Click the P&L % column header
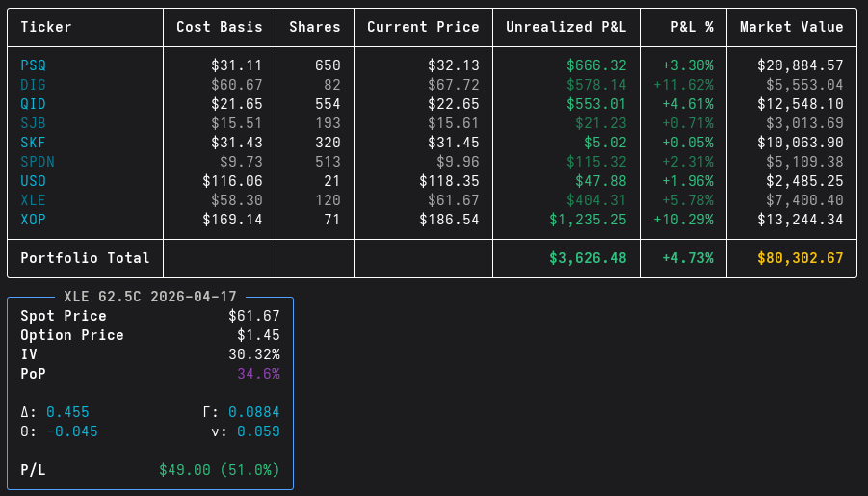 692,27
